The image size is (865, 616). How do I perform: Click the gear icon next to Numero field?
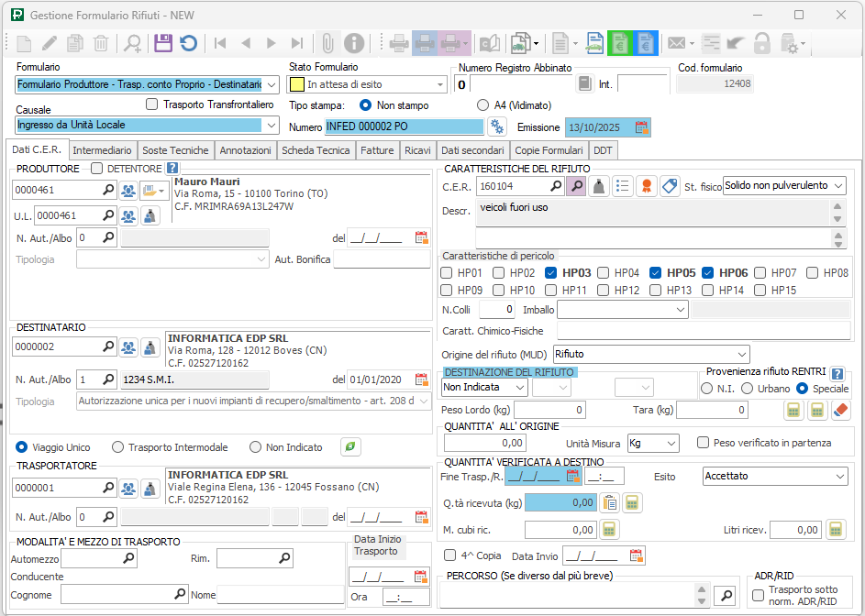point(497,126)
